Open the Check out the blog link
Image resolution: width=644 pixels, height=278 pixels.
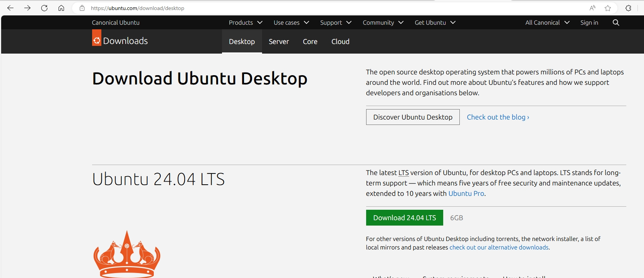point(498,117)
